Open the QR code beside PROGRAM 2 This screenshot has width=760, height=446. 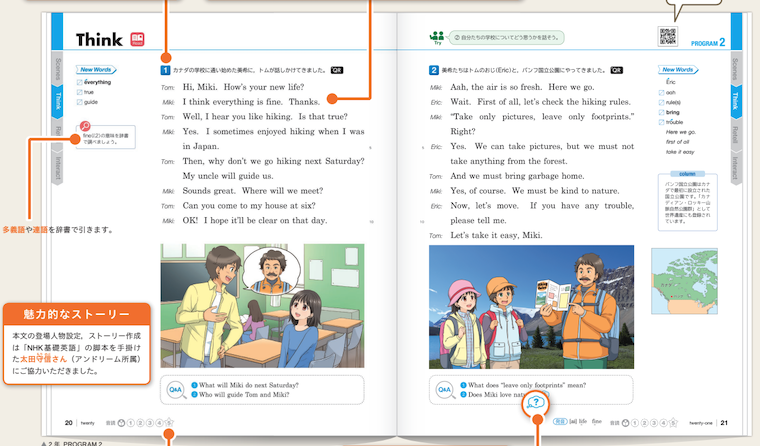point(667,36)
